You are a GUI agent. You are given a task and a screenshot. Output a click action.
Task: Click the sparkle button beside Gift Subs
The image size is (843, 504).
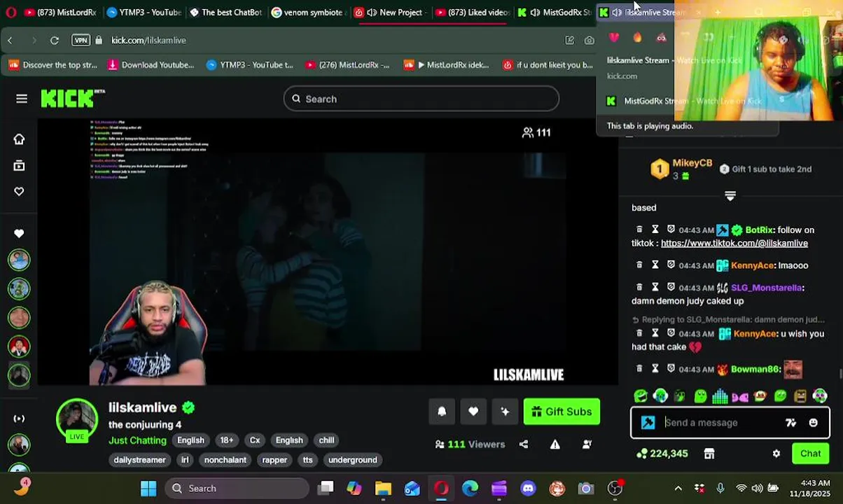505,412
